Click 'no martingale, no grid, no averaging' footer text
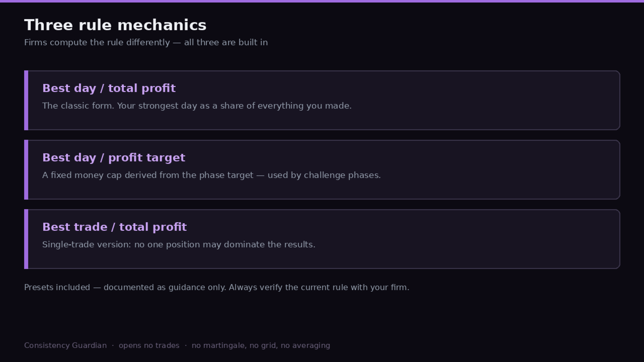Image resolution: width=644 pixels, height=362 pixels. [x=261, y=345]
